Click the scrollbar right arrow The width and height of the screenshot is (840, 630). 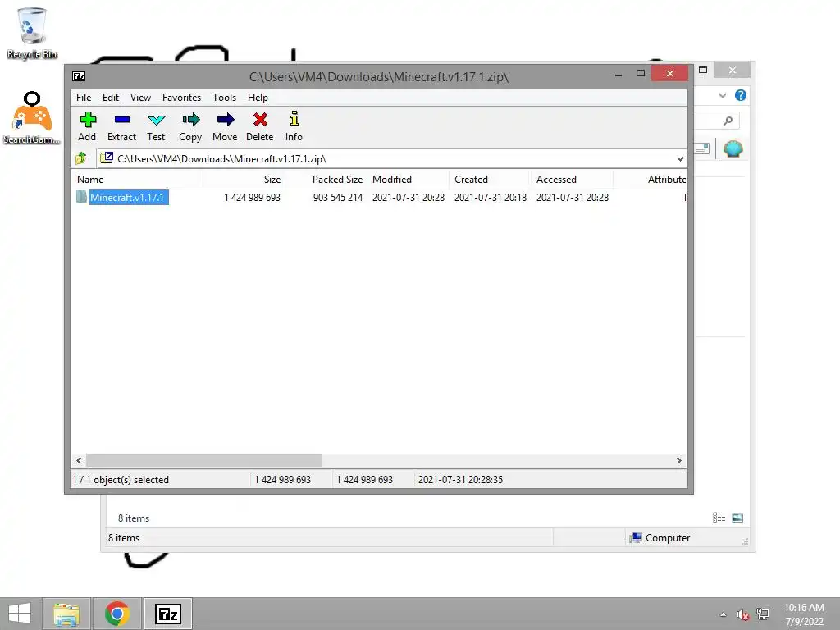tap(678, 461)
